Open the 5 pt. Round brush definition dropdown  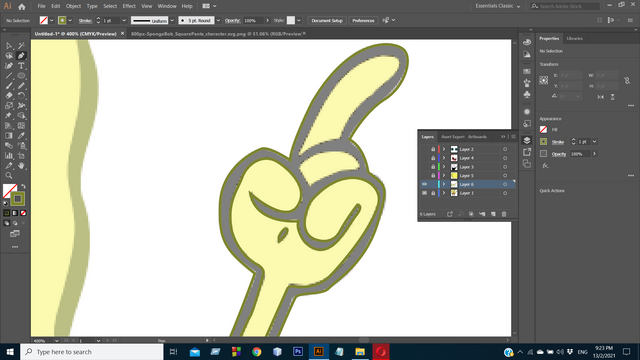pyautogui.click(x=218, y=20)
